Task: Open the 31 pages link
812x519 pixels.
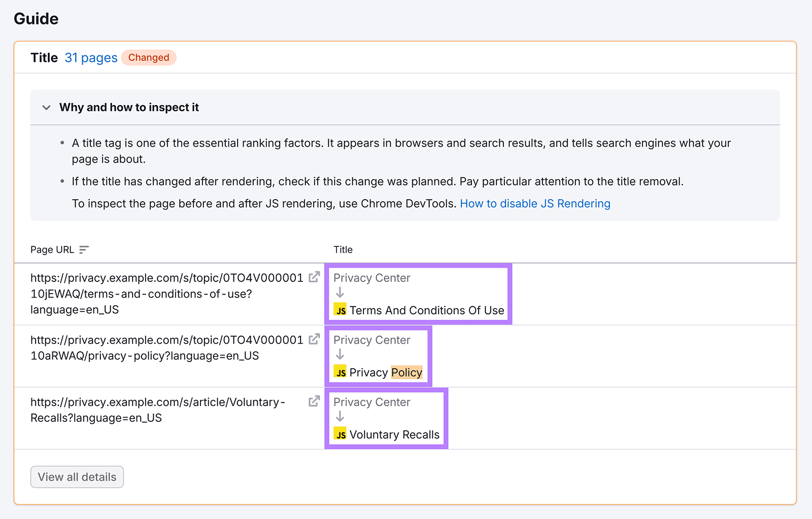Action: pos(91,57)
